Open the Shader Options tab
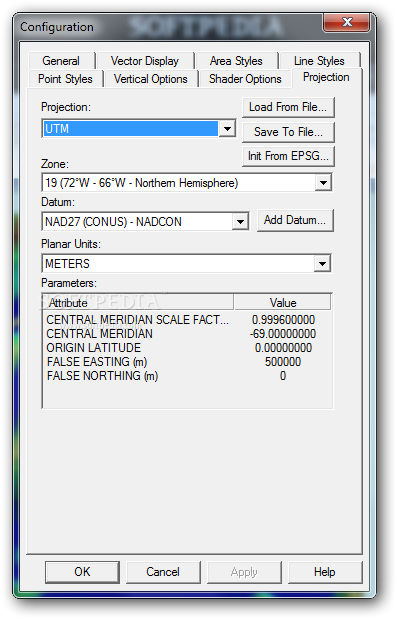 click(245, 79)
